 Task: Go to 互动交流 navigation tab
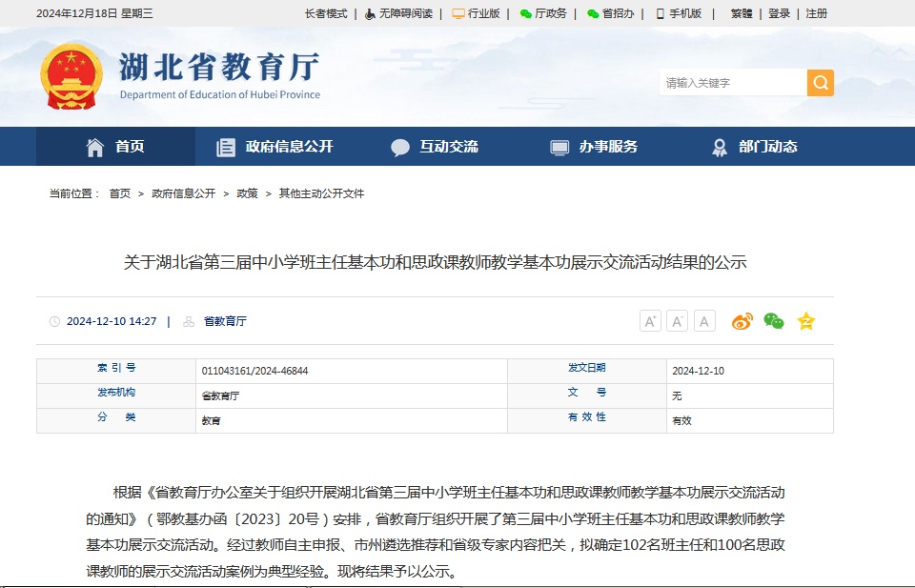click(435, 147)
